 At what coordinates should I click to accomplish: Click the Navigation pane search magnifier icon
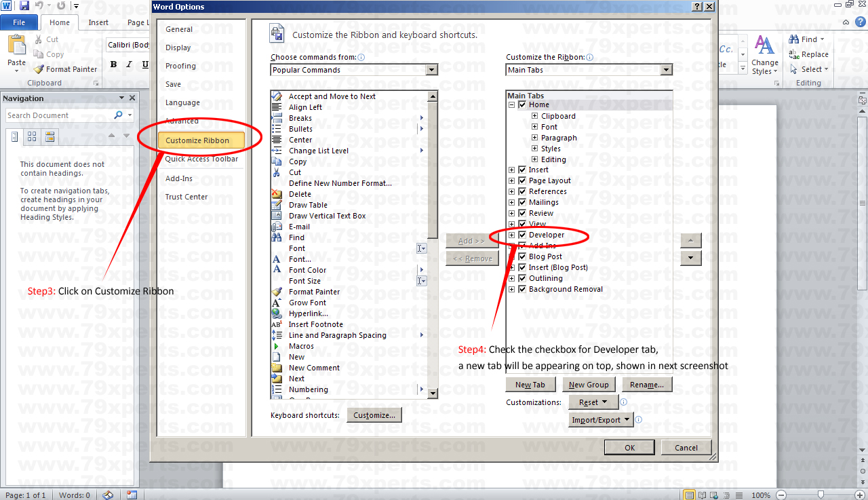(119, 115)
